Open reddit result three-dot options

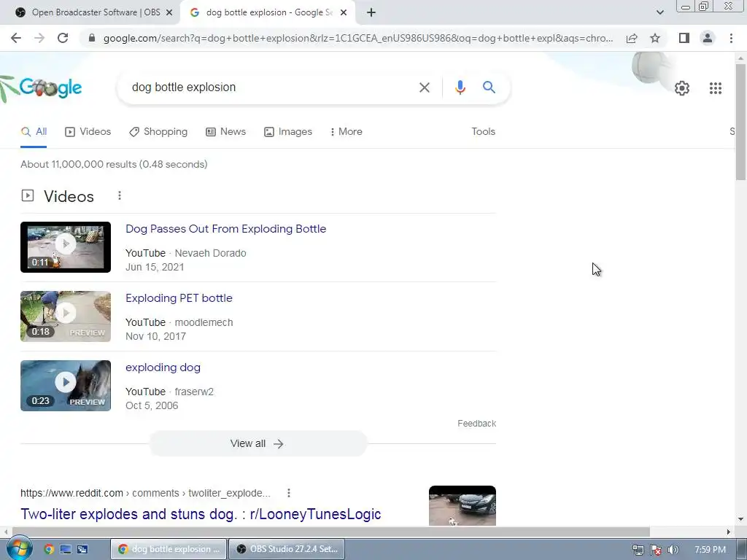(x=289, y=493)
